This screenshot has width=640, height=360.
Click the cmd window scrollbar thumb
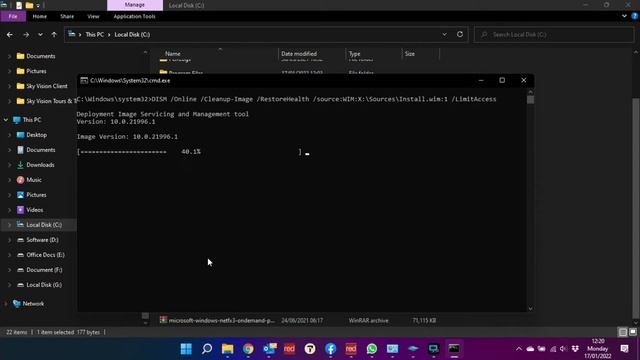pyautogui.click(x=530, y=100)
